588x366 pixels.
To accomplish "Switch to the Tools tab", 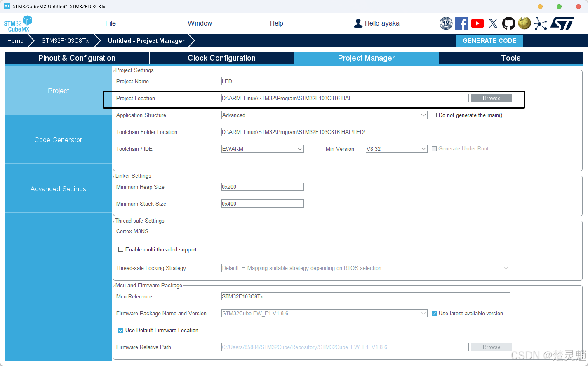I will coord(511,58).
